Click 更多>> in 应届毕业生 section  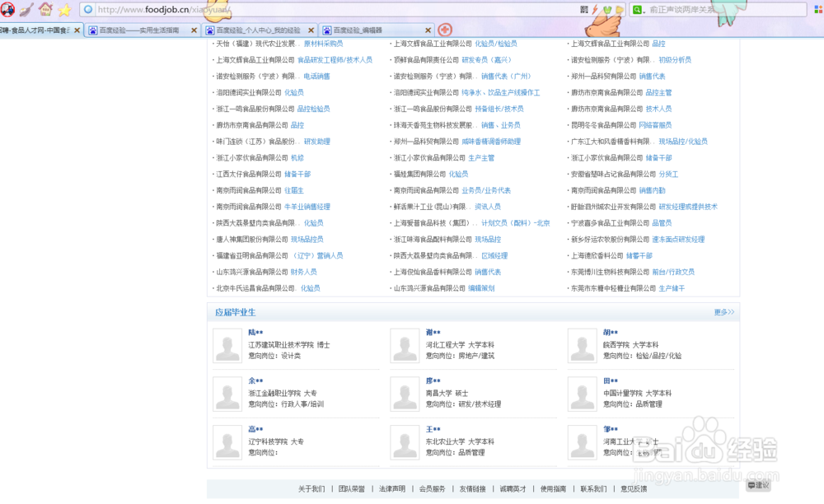724,312
